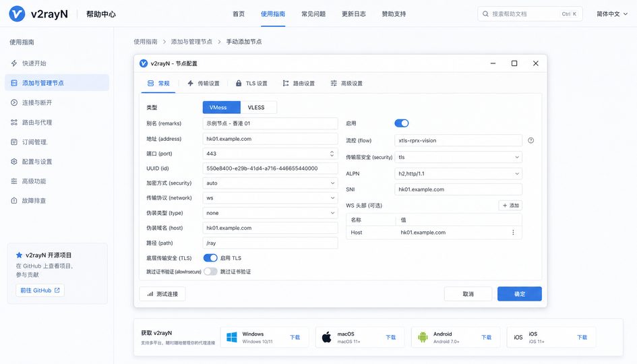Viewport: 637px width, 364px height.
Task: Toggle the 启用 TLS switch
Action: [x=210, y=258]
